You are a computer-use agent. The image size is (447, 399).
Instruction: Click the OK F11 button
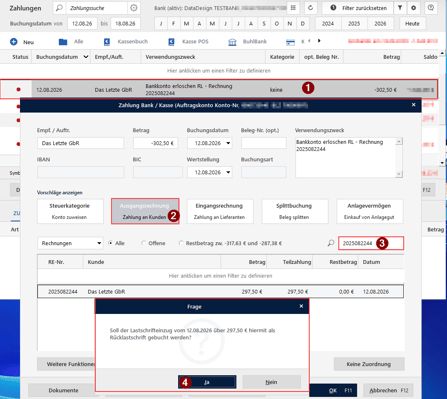[334, 390]
